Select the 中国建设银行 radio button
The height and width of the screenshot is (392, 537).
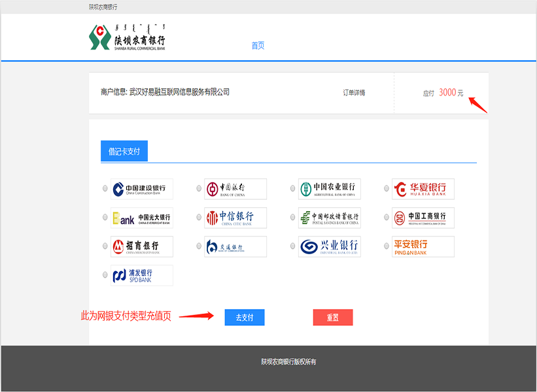coord(105,188)
